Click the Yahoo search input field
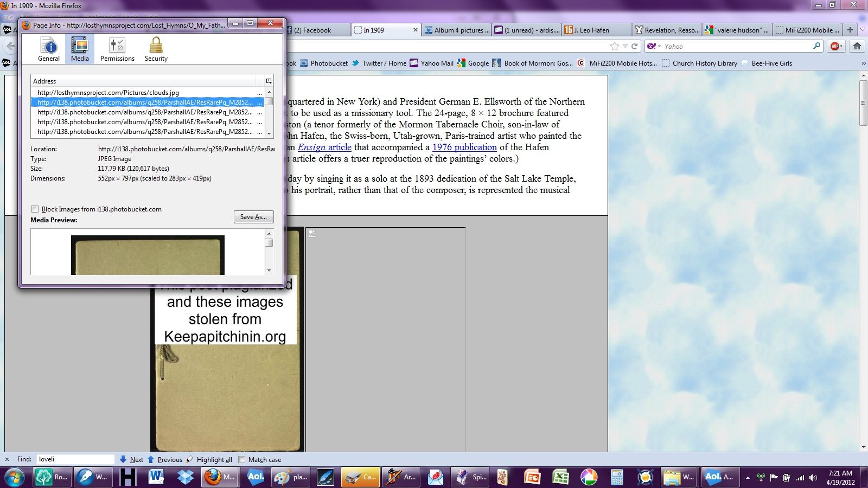This screenshot has width=868, height=488. 736,46
